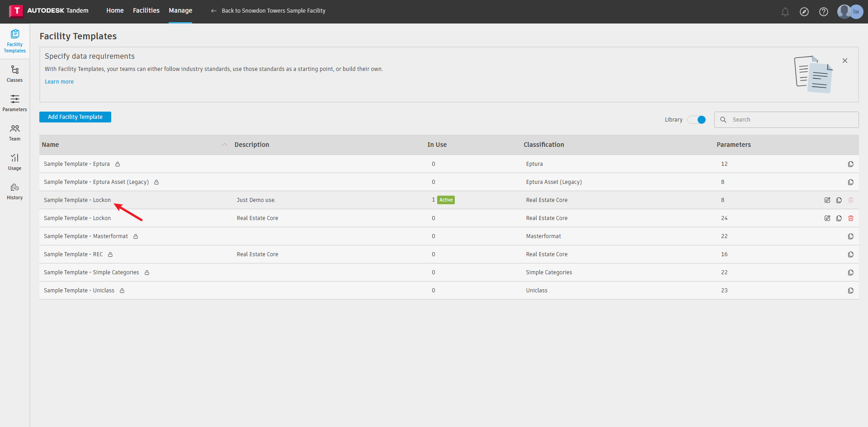
Task: Duplicate the Sample Template - REC row
Action: pyautogui.click(x=851, y=254)
